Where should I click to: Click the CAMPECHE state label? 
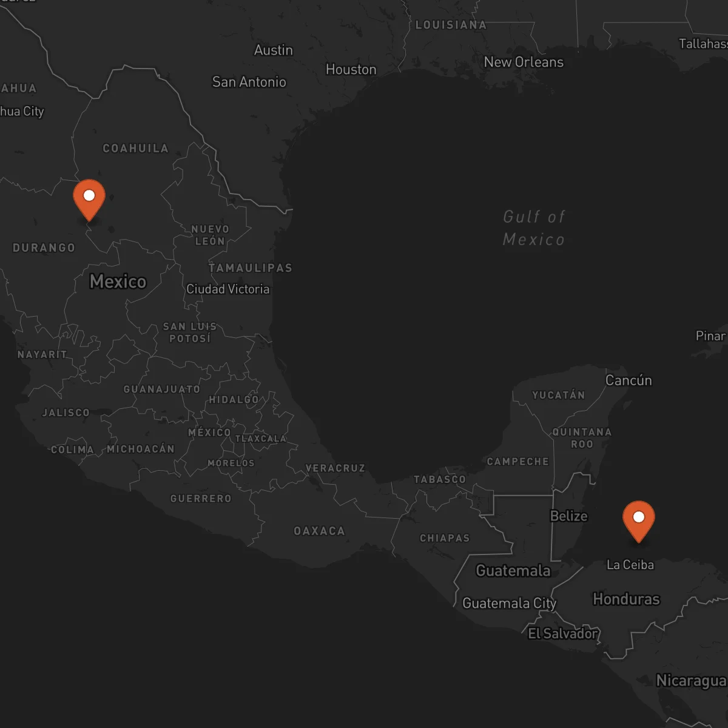pos(517,462)
